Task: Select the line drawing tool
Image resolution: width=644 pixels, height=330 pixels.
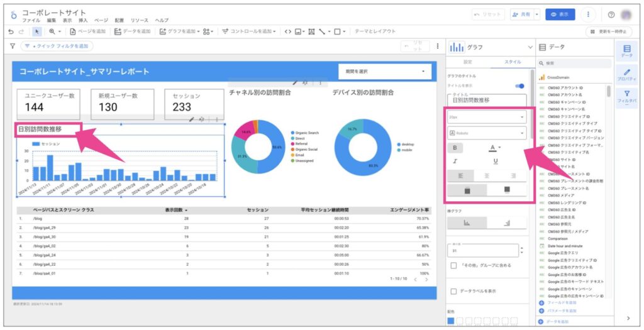Action: click(322, 31)
